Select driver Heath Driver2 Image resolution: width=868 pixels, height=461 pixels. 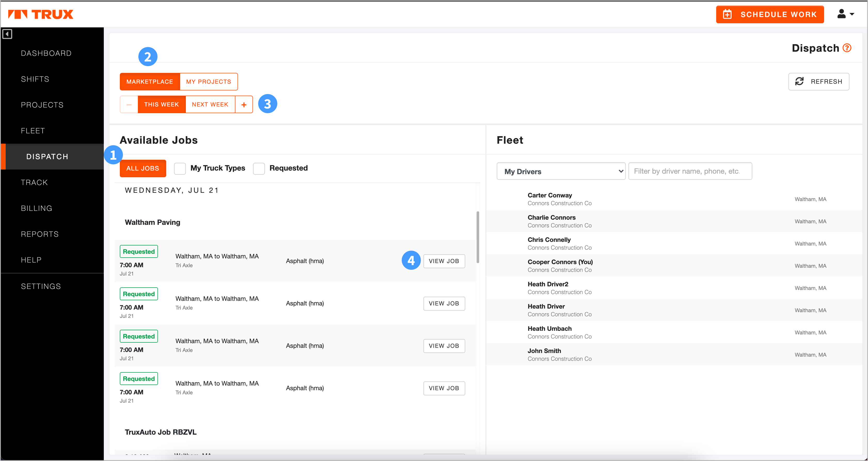click(674, 288)
